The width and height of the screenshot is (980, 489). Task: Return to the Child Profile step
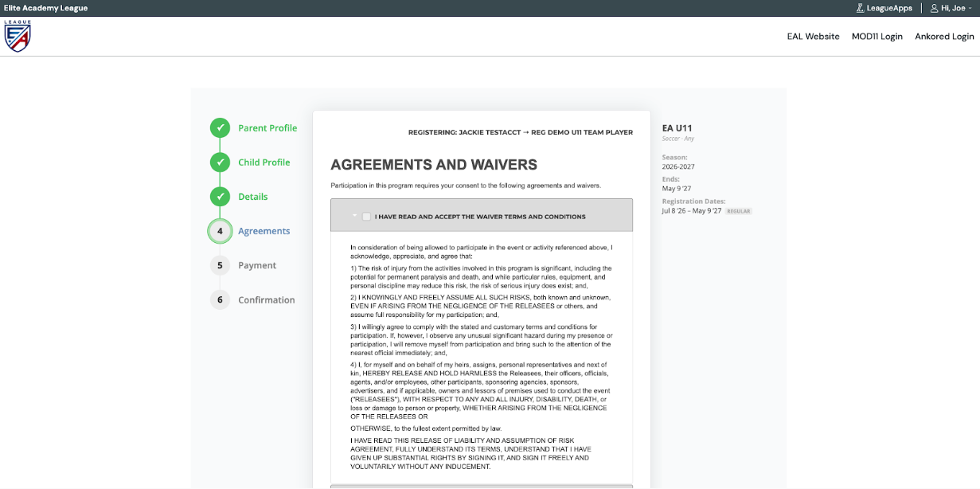(264, 162)
